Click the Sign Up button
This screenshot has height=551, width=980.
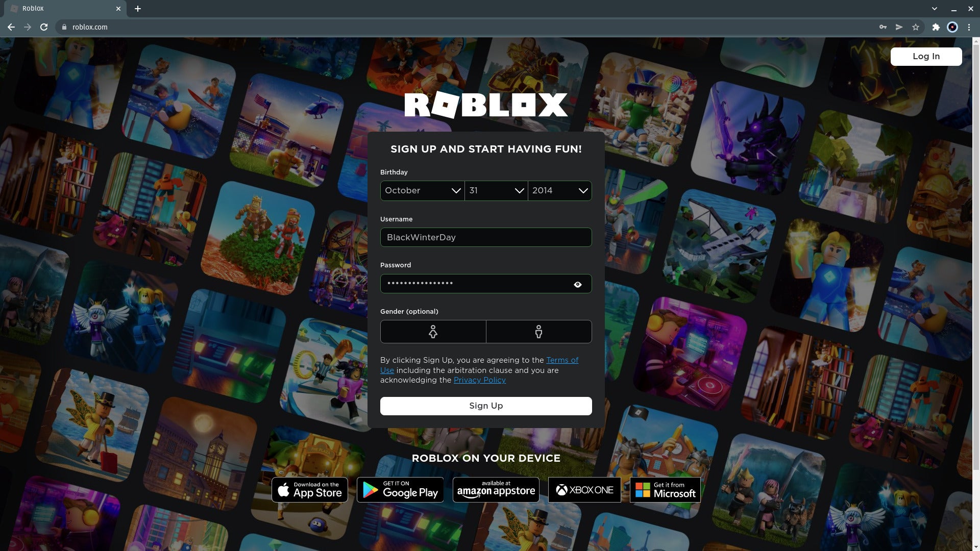click(486, 406)
